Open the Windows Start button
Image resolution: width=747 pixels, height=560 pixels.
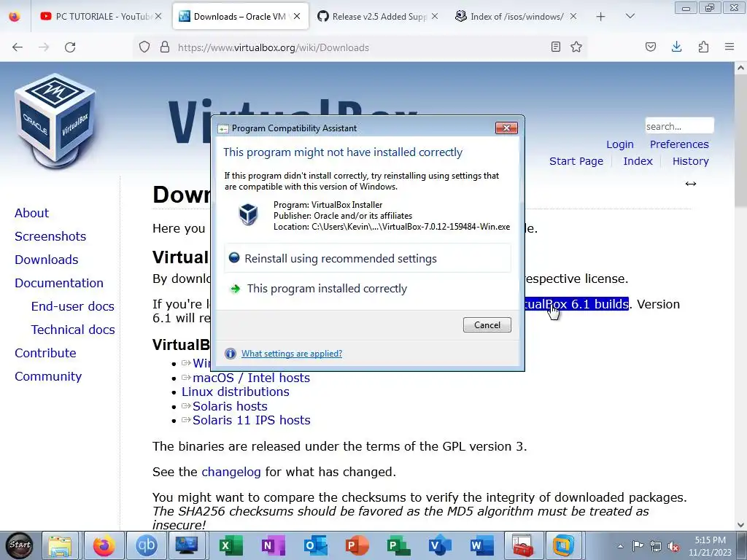coord(20,545)
